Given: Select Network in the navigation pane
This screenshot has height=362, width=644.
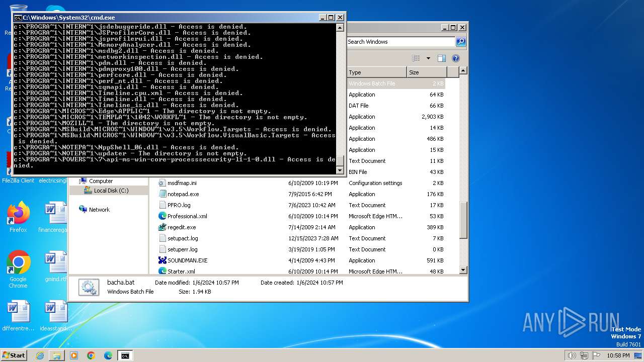Looking at the screenshot, I should click(x=99, y=210).
